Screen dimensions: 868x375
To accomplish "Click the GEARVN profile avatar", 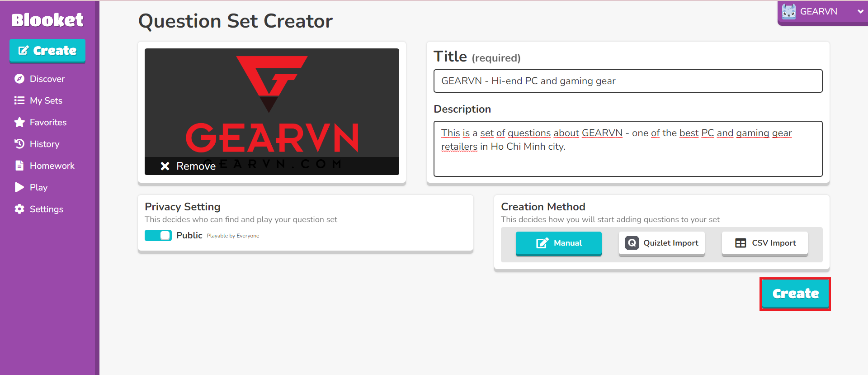I will (789, 11).
